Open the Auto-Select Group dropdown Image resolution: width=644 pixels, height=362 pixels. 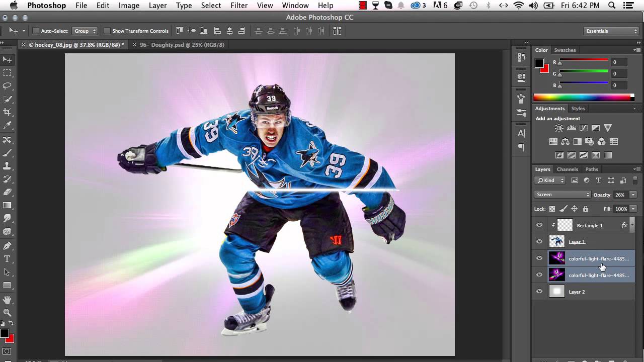pos(85,31)
